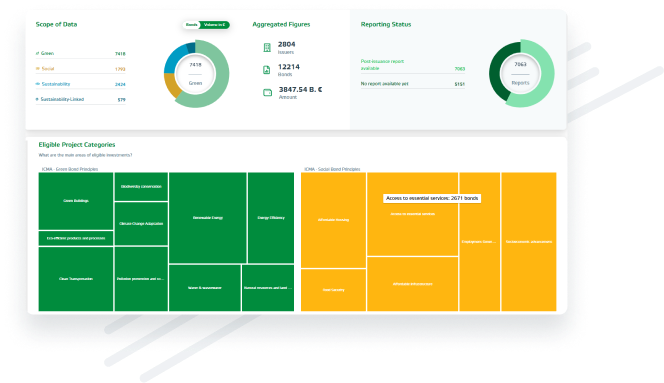Click the Biodiversity conservation tile
This screenshot has height=383, width=664.
(141, 186)
